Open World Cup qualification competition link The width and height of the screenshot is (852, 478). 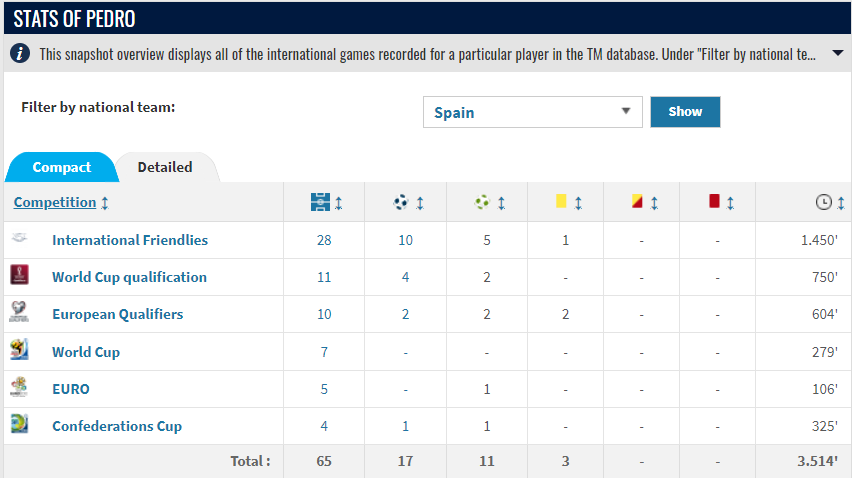coord(129,277)
